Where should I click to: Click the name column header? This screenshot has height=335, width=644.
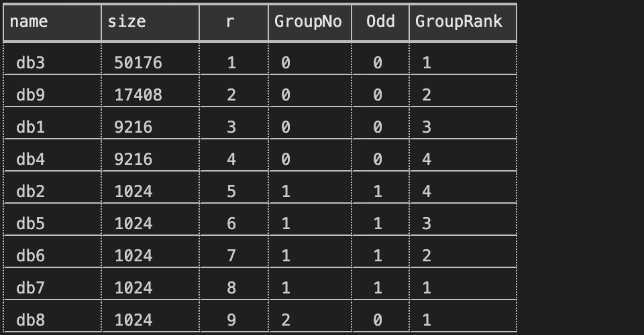coord(52,22)
